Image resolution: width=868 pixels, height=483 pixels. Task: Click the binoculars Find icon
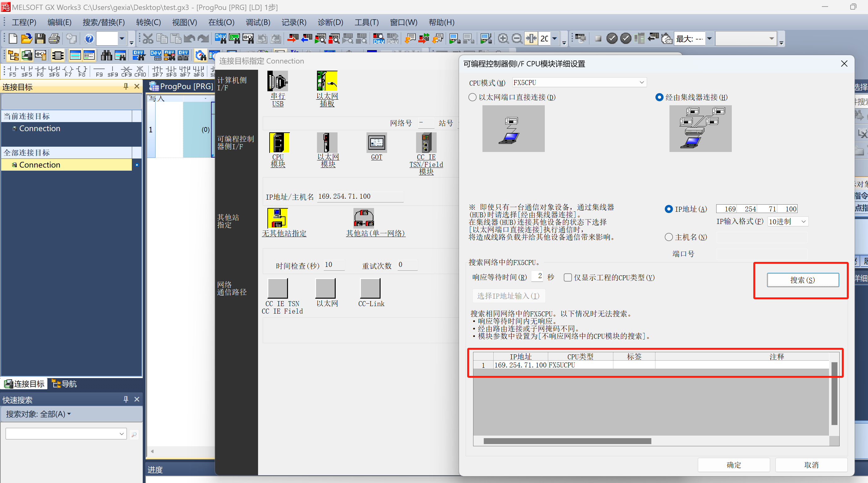coord(107,55)
